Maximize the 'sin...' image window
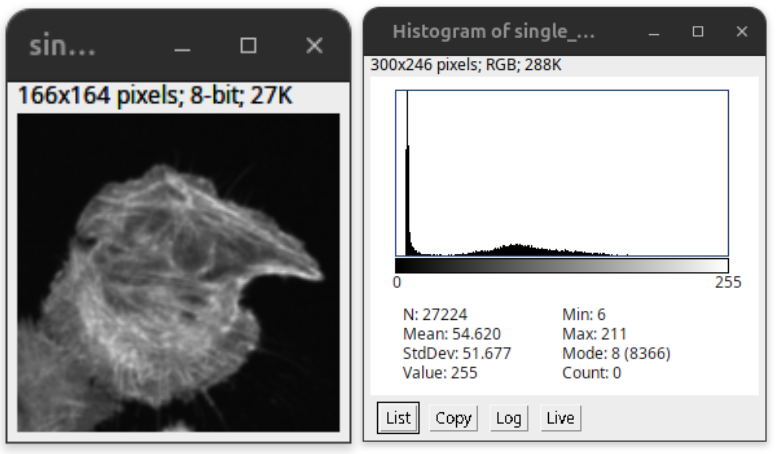The height and width of the screenshot is (454, 776). [x=248, y=46]
